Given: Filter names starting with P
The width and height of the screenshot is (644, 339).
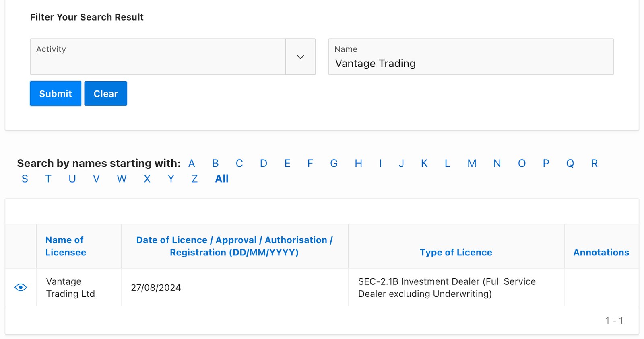Looking at the screenshot, I should click(546, 163).
